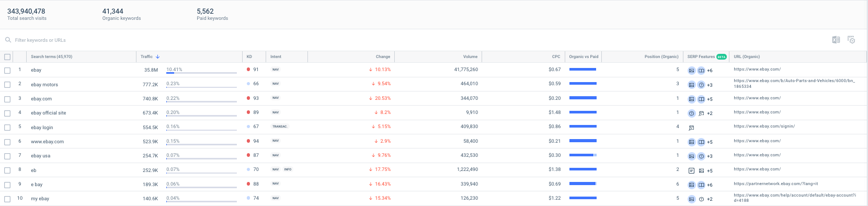868x206 pixels.
Task: Click the search term ebay official site
Action: [49, 113]
